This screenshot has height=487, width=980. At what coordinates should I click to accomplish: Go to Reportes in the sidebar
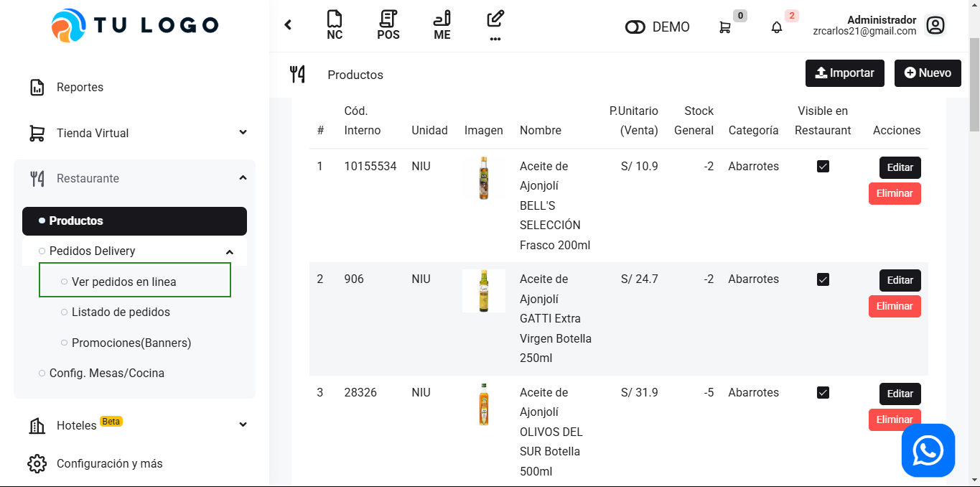point(80,87)
